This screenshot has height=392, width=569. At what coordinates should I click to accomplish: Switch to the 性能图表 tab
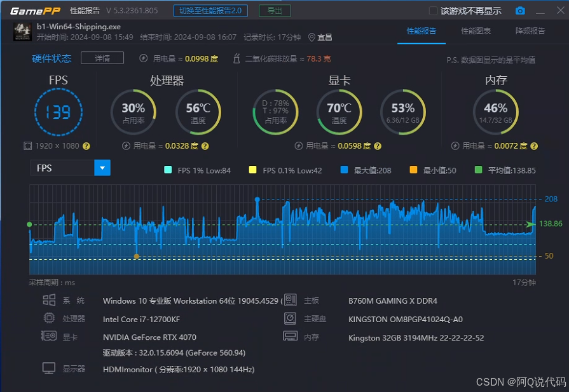coord(476,31)
